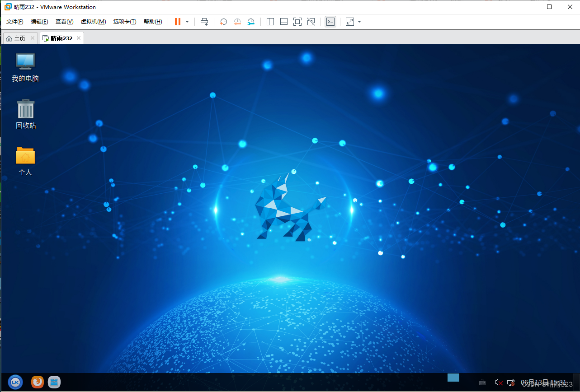Click the taskbar date and time
This screenshot has height=392, width=580.
tap(543, 383)
